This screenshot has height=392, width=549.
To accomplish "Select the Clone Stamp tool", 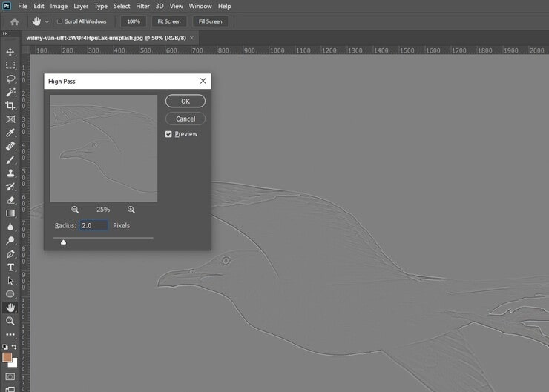I will click(10, 173).
